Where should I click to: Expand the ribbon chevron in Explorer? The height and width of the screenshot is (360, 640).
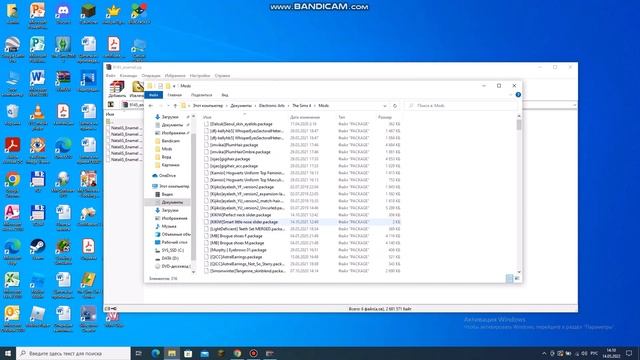511,95
